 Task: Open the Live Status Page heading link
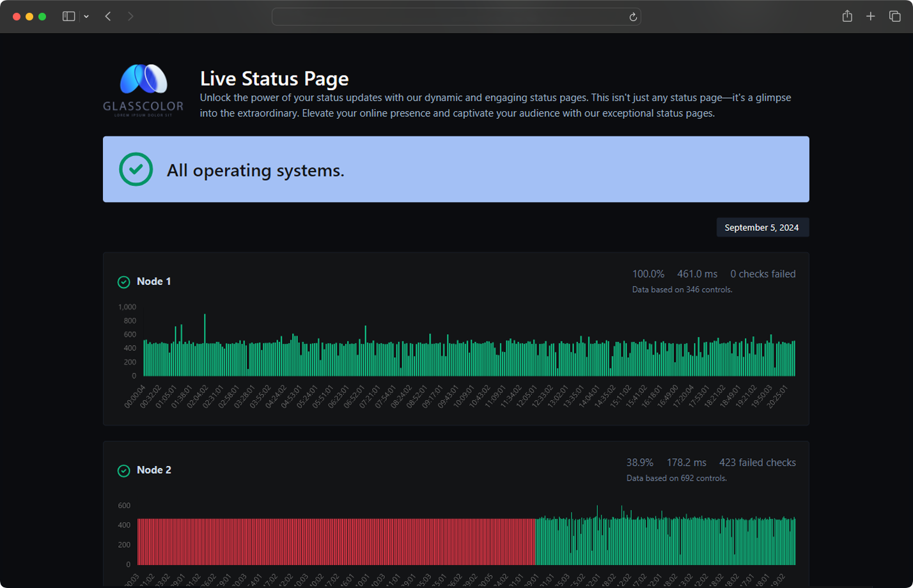[x=274, y=78]
